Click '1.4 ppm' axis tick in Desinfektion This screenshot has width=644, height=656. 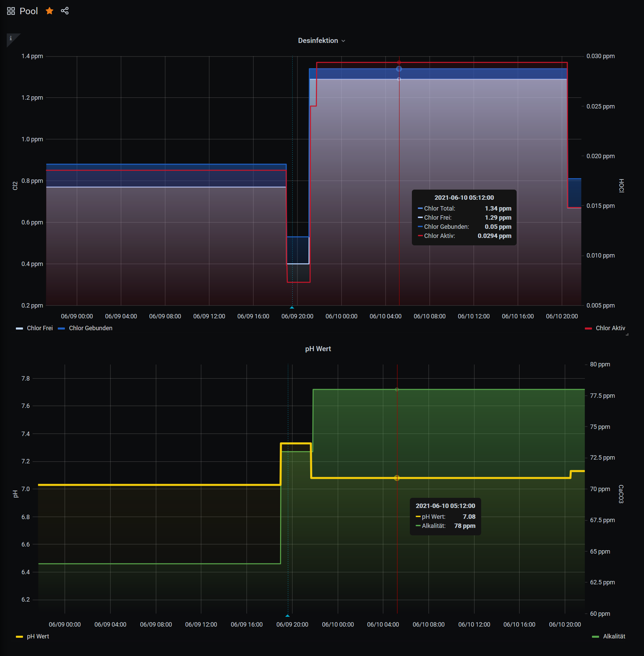32,56
